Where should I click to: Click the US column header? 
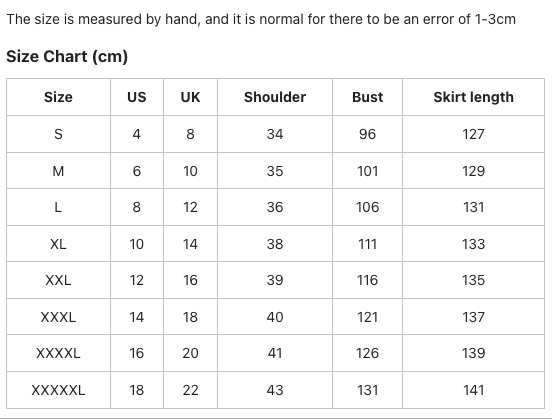click(x=137, y=97)
